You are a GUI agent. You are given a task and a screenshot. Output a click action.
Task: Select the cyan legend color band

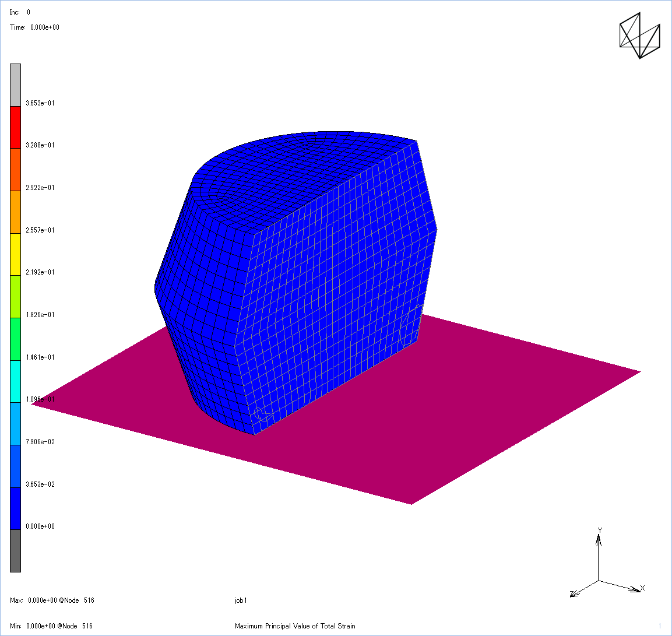[x=15, y=381]
